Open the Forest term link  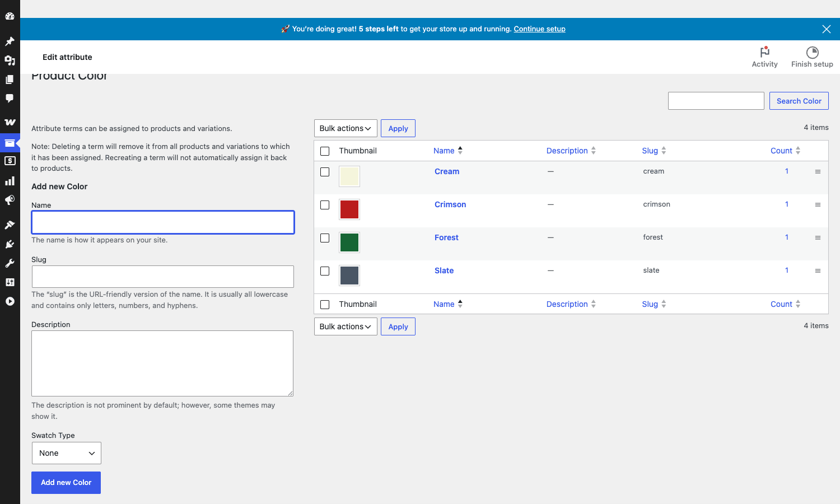click(x=446, y=237)
